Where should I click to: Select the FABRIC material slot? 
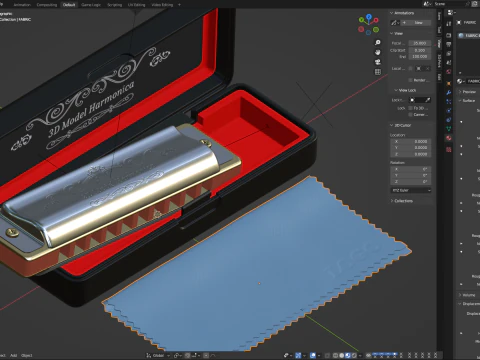pyautogui.click(x=469, y=35)
